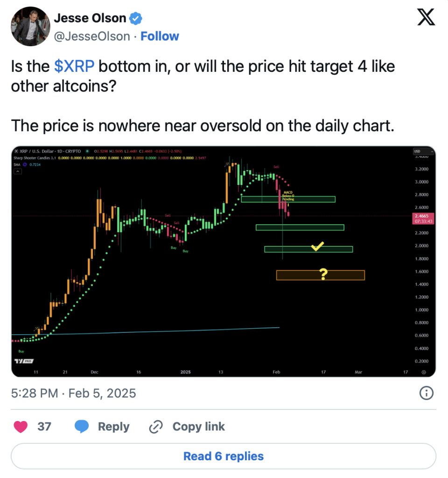Image resolution: width=448 pixels, height=478 pixels.
Task: Collapse the chart indicator legend
Action: coord(19,172)
